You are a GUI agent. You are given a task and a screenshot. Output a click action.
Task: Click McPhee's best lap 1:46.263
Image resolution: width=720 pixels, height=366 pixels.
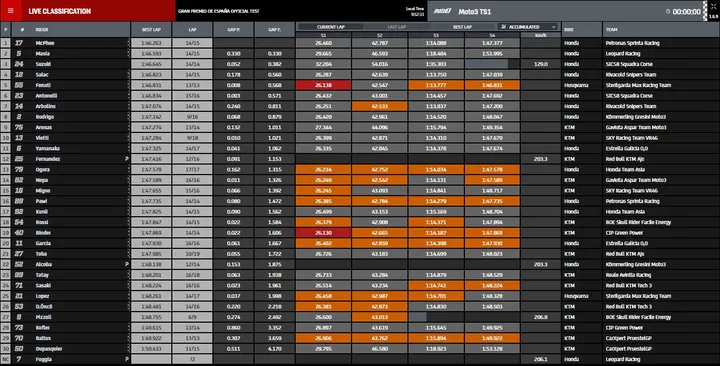[x=151, y=43]
